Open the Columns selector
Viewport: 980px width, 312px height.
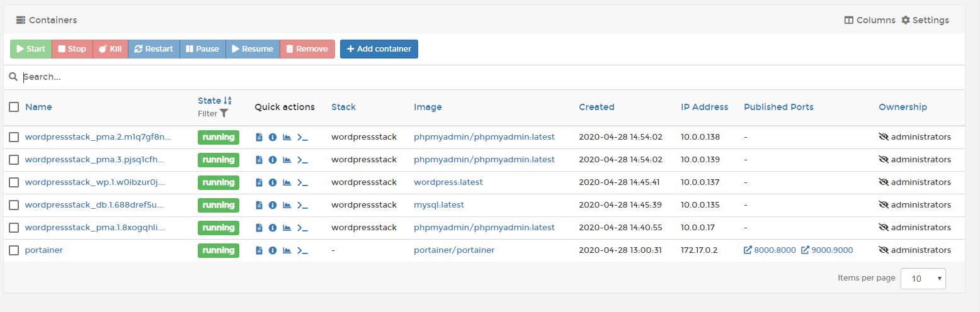pos(870,20)
